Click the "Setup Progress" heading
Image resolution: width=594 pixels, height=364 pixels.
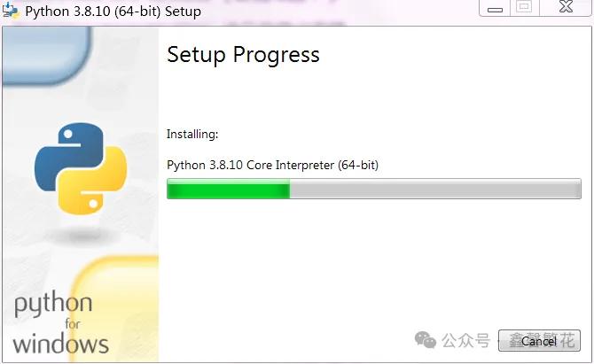click(x=243, y=55)
